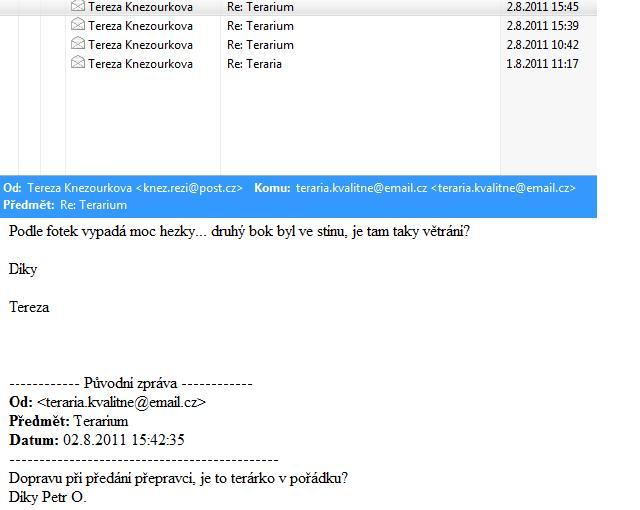640x510 pixels.
Task: Click the Diky Petr O. closing line
Action: tap(48, 496)
